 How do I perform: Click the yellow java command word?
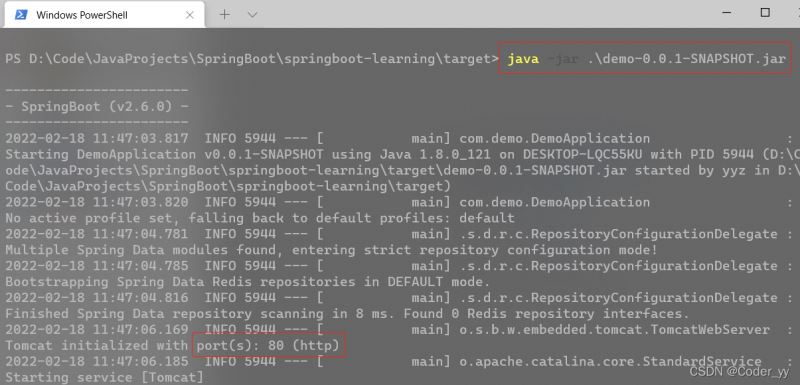[x=523, y=59]
